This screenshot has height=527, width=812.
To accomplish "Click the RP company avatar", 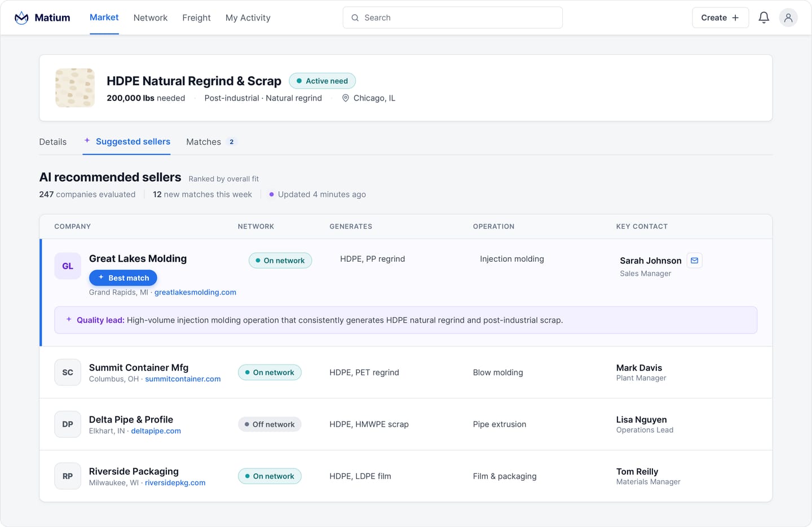I will click(x=68, y=476).
